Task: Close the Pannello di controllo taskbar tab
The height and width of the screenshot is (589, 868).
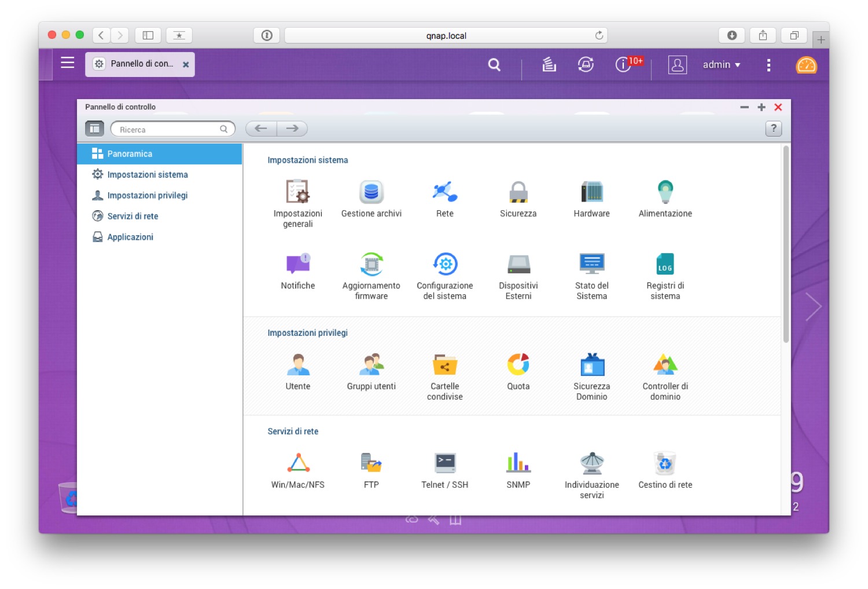Action: point(186,65)
